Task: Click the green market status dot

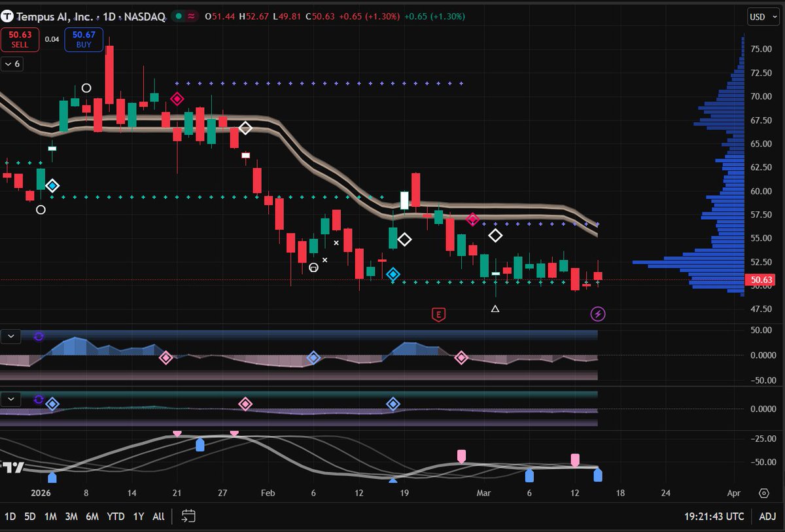Action: click(x=179, y=16)
